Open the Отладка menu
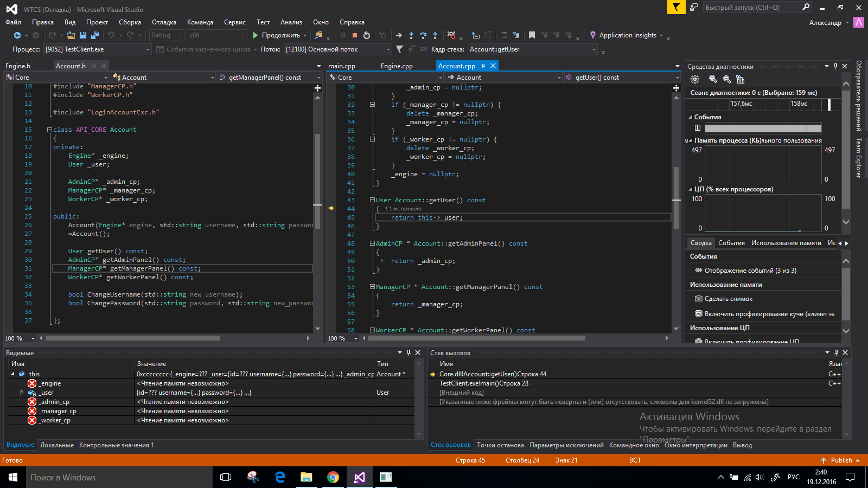The width and height of the screenshot is (868, 488). (164, 22)
